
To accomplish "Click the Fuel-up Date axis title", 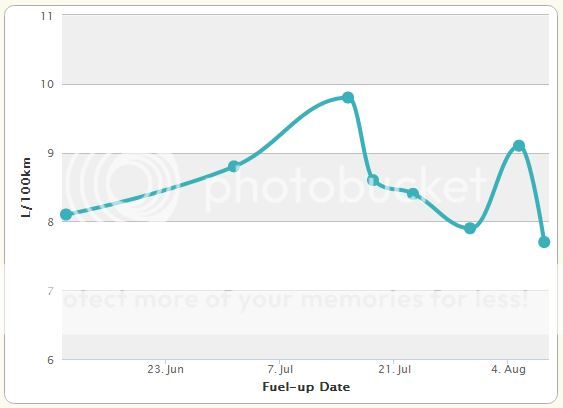I will pos(306,387).
